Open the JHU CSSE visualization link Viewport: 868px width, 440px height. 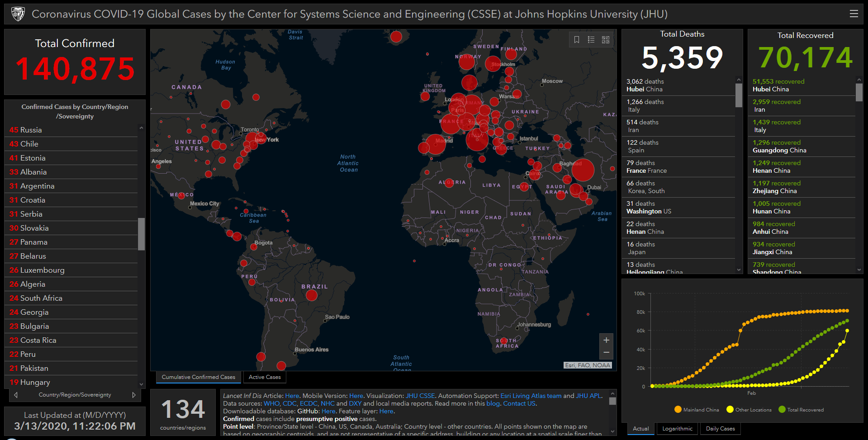coord(420,396)
